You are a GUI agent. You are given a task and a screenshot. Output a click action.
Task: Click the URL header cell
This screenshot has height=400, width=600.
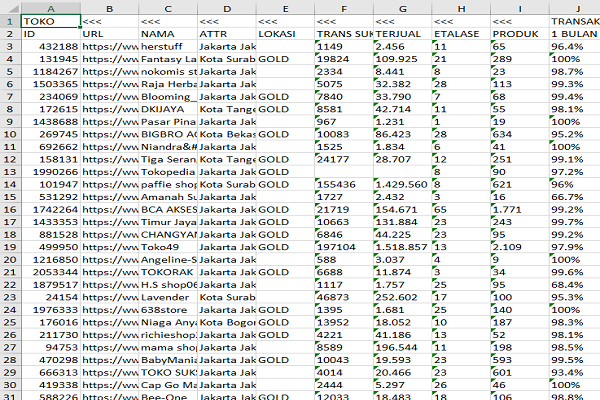(110, 34)
